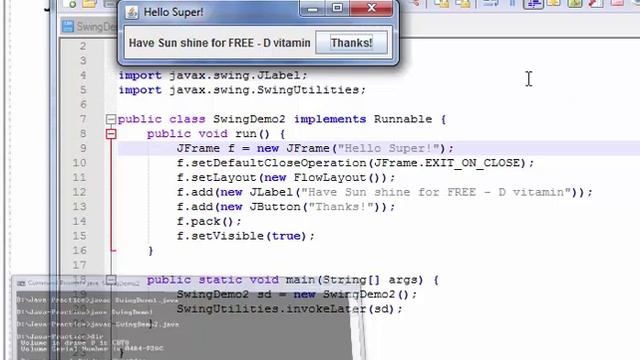Click the 'f.pack();' code line
The image size is (640, 360).
pyautogui.click(x=209, y=222)
